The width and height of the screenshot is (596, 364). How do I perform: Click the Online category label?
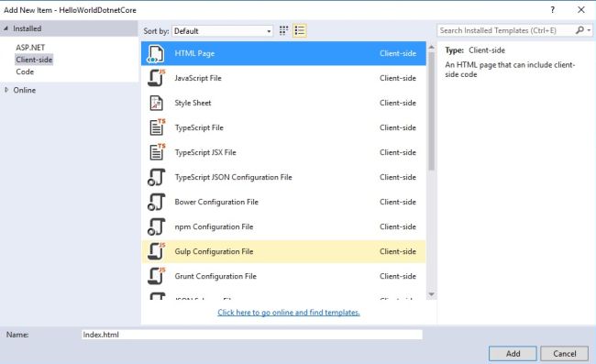[25, 90]
